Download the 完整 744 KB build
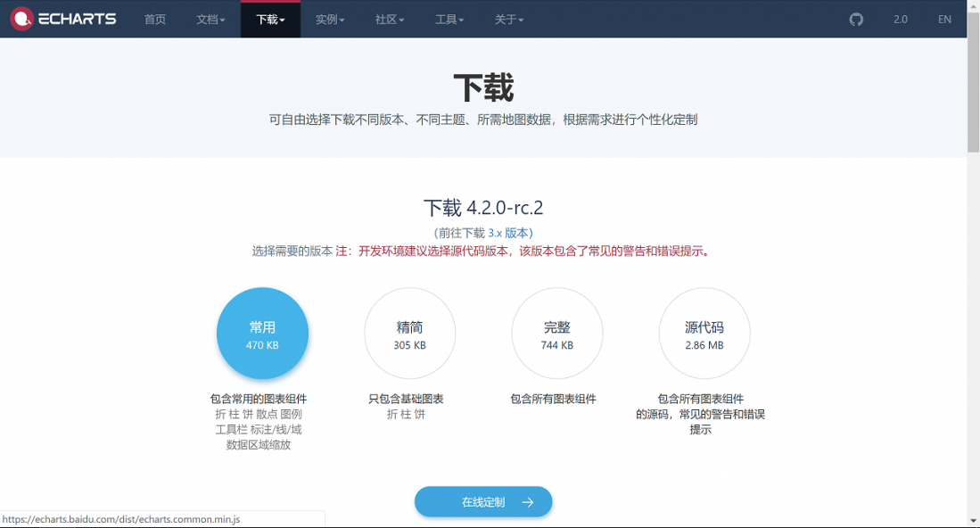The image size is (980, 528). 556,333
